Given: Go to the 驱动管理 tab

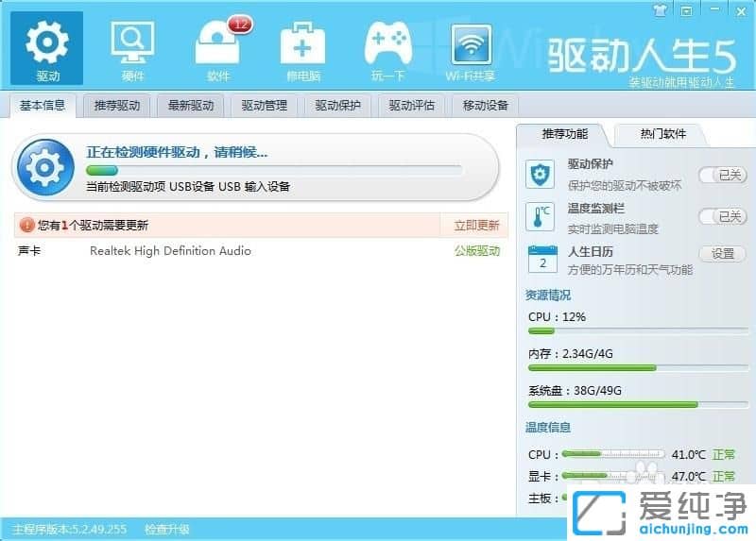Looking at the screenshot, I should pos(264,105).
